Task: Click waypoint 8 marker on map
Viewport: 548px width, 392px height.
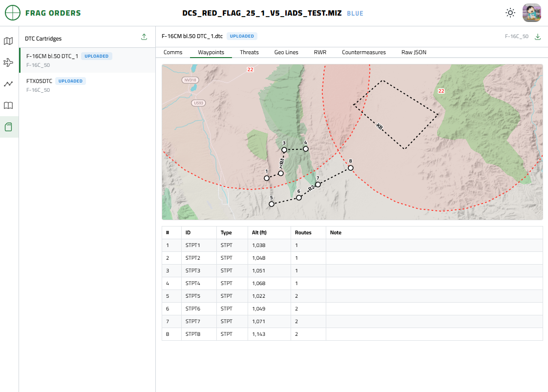Action: coord(351,168)
